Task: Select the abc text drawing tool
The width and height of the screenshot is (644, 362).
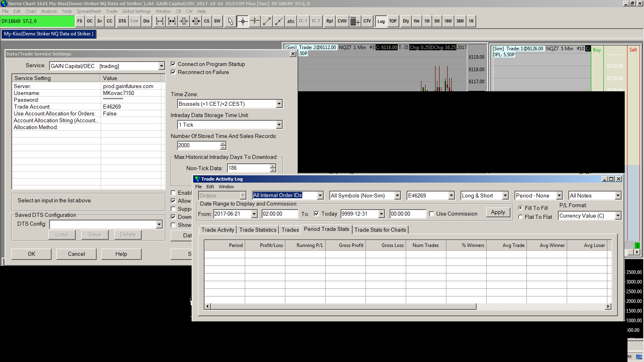Action: tap(291, 21)
